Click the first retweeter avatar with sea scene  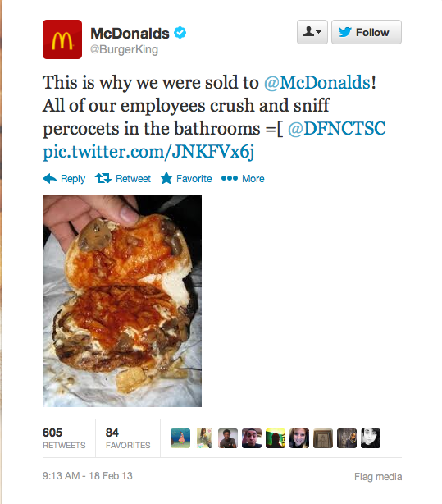coord(180,438)
